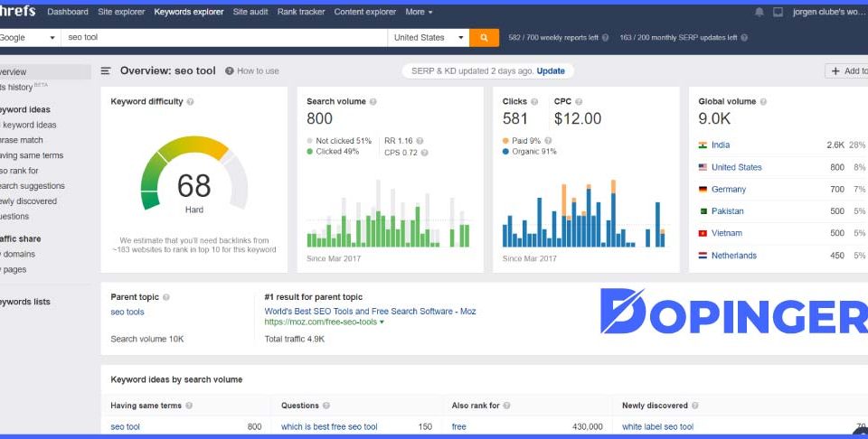
Task: Click seo tool keyword under Having same terms
Action: 125,427
